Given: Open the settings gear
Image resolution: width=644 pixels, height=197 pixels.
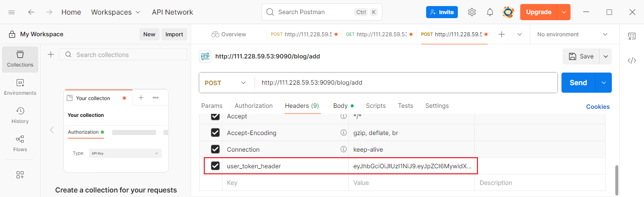Looking at the screenshot, I should coord(472,12).
